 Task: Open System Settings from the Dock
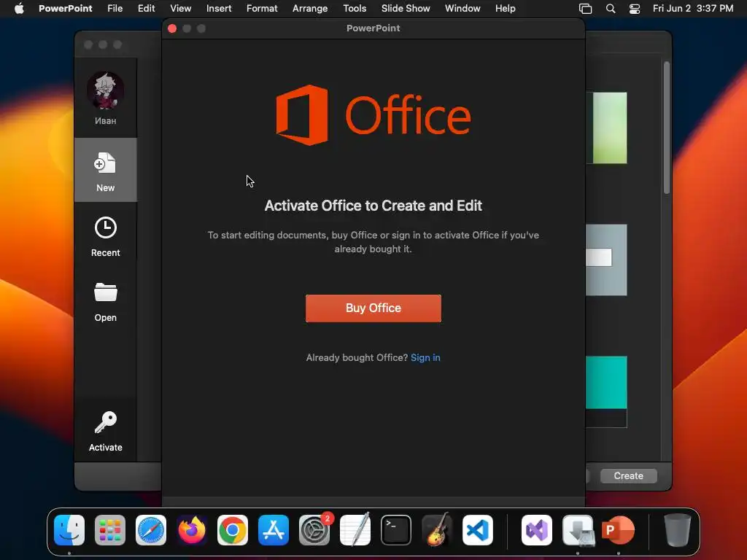coord(314,530)
